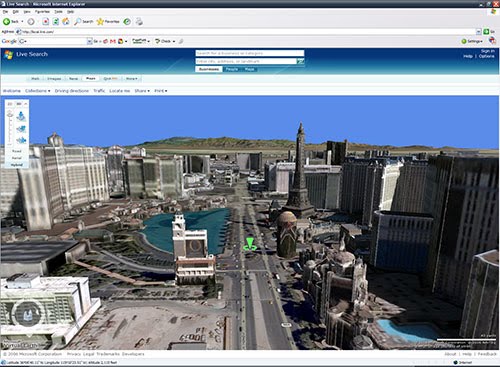Viewport: 500px width, 367px height.
Task: Select Road map style
Action: pyautogui.click(x=17, y=151)
